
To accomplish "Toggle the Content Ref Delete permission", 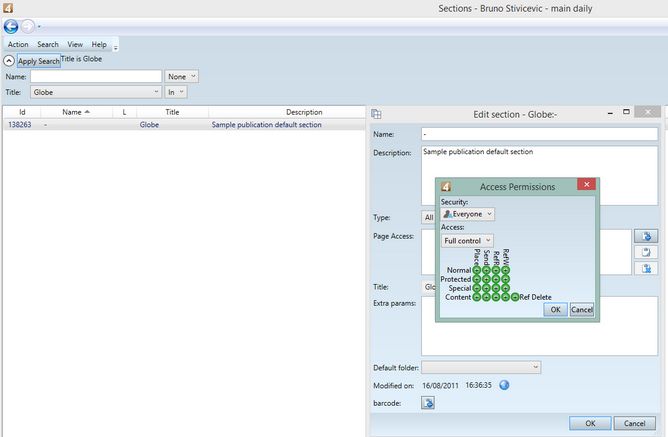I will click(x=515, y=297).
